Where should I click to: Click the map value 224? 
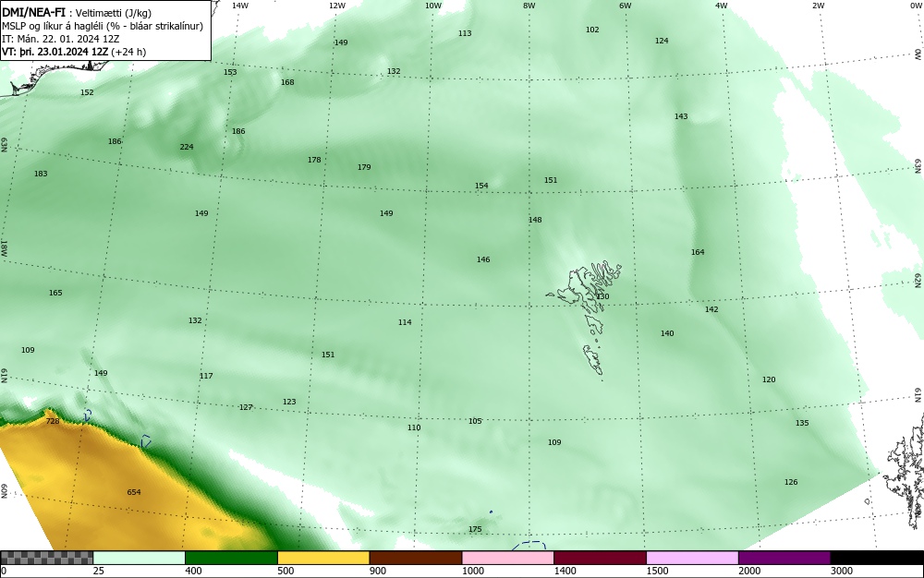[187, 147]
